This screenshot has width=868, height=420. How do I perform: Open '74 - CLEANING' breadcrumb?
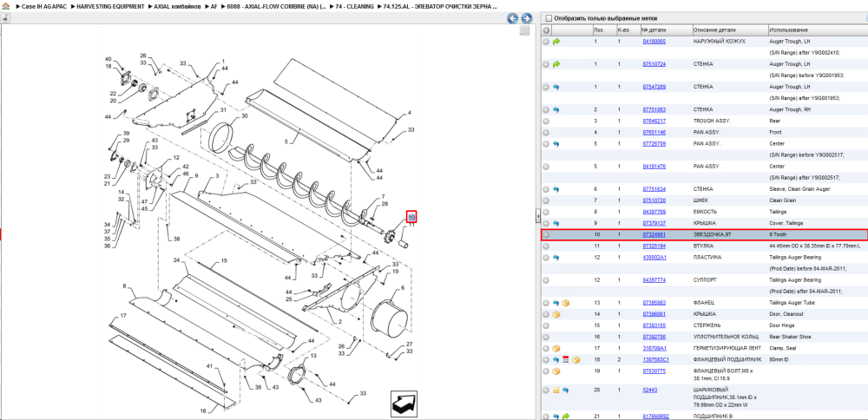pyautogui.click(x=354, y=6)
